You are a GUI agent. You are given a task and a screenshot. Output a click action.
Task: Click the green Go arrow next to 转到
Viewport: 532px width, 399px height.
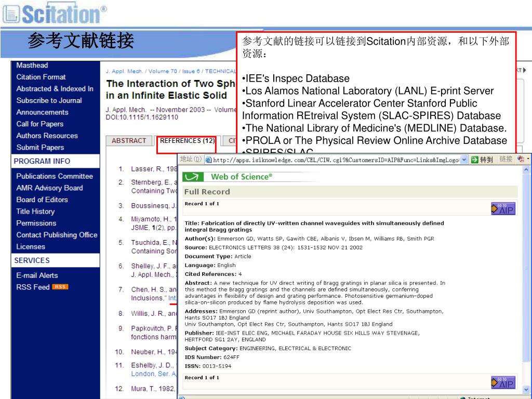474,159
